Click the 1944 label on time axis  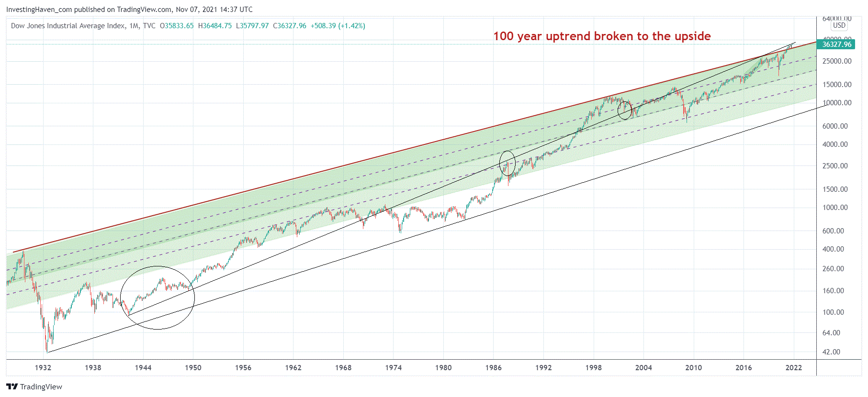coord(143,367)
